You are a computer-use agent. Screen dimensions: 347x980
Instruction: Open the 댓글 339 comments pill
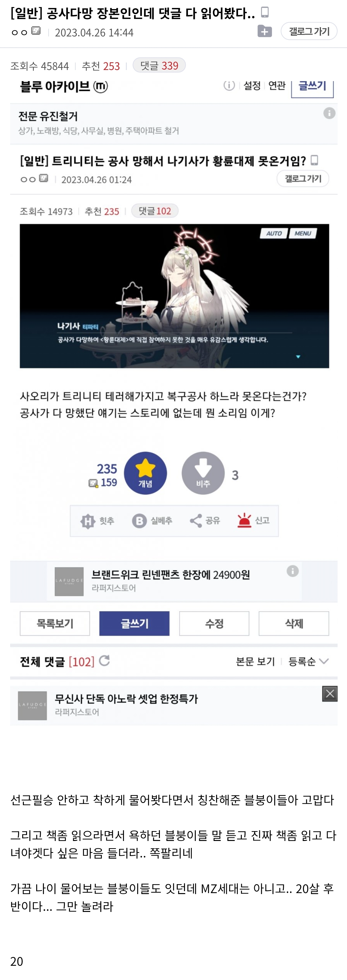[159, 65]
